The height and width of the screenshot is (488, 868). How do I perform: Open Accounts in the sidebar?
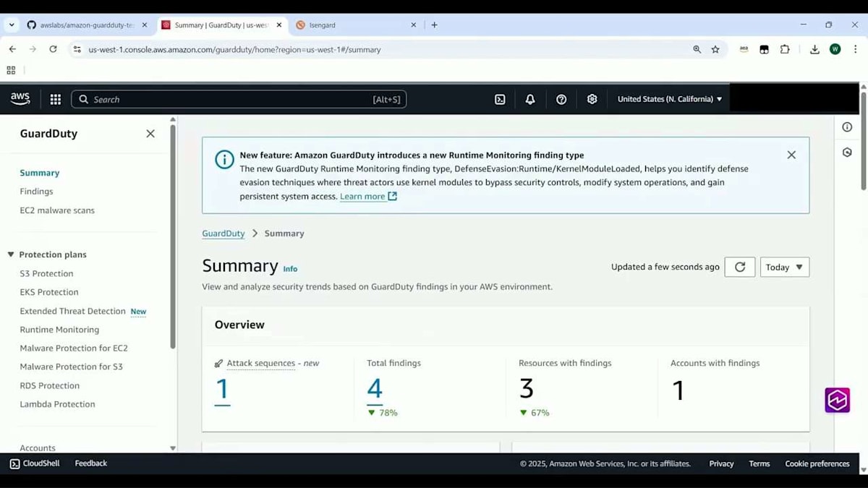(38, 448)
